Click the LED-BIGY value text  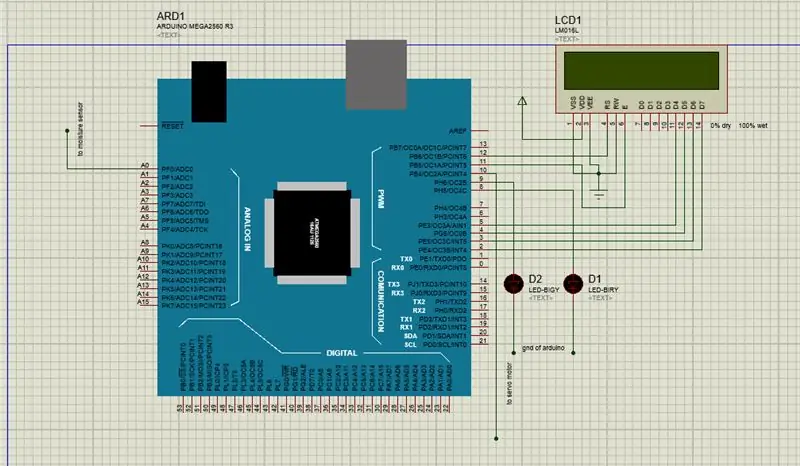[x=544, y=289]
